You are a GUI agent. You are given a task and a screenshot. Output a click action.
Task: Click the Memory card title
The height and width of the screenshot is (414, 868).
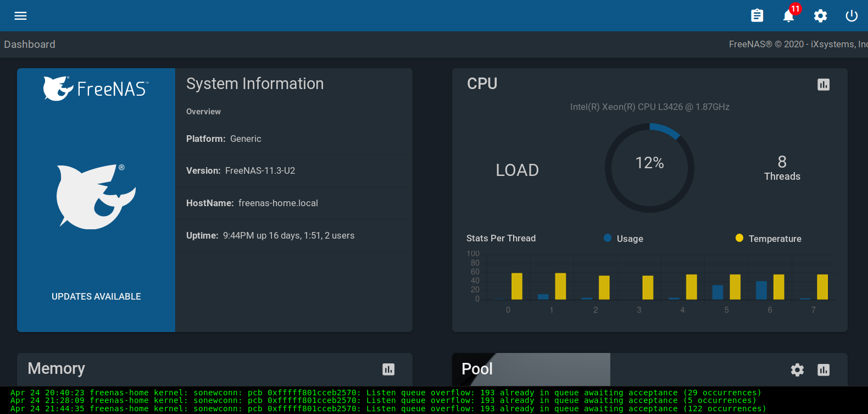[x=57, y=368]
